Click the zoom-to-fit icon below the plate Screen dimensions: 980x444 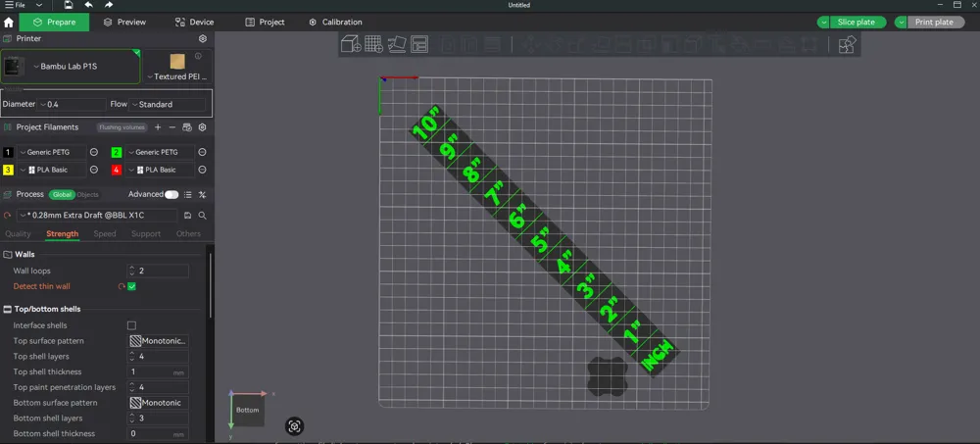pyautogui.click(x=294, y=426)
